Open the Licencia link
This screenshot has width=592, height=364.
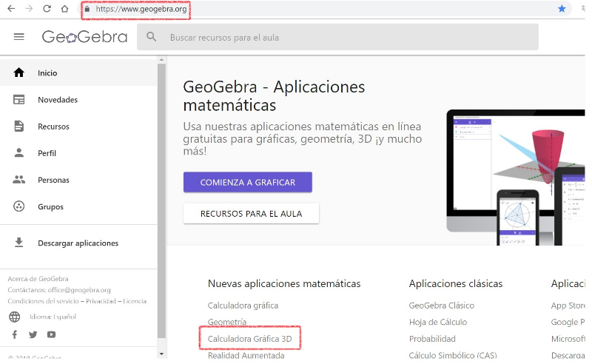135,301
